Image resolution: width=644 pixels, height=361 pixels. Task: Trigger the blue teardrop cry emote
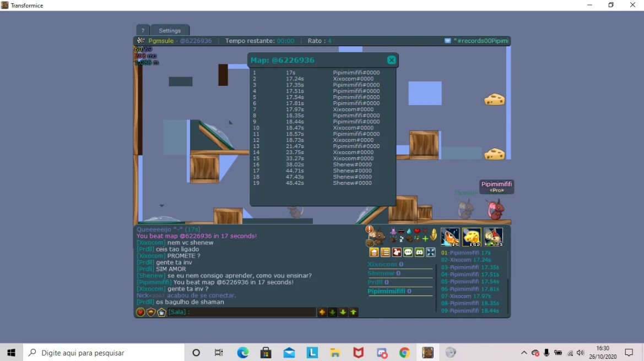(x=409, y=231)
